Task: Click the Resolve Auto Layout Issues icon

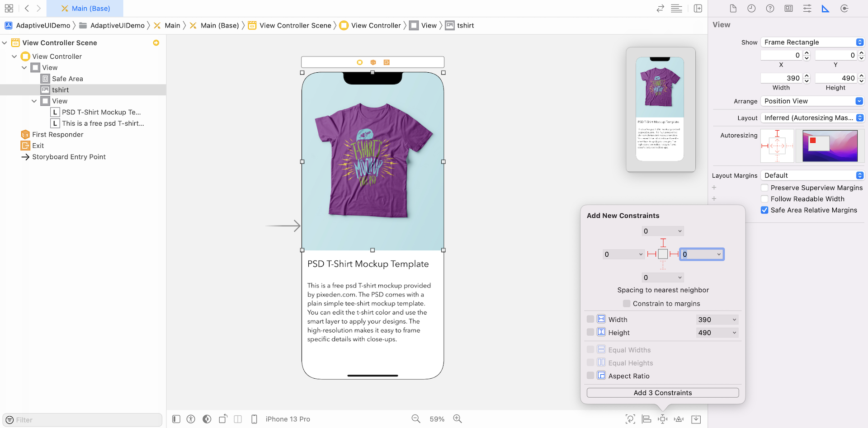Action: click(679, 419)
